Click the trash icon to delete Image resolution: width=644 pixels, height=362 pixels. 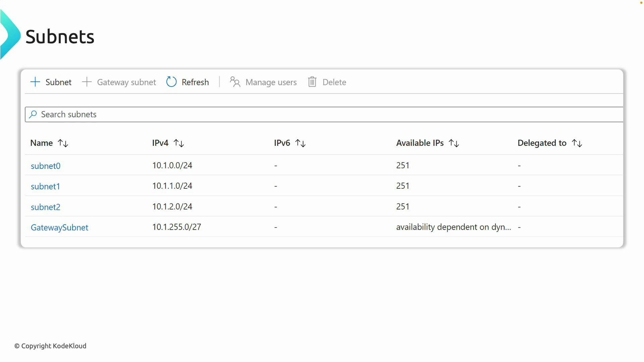(312, 82)
